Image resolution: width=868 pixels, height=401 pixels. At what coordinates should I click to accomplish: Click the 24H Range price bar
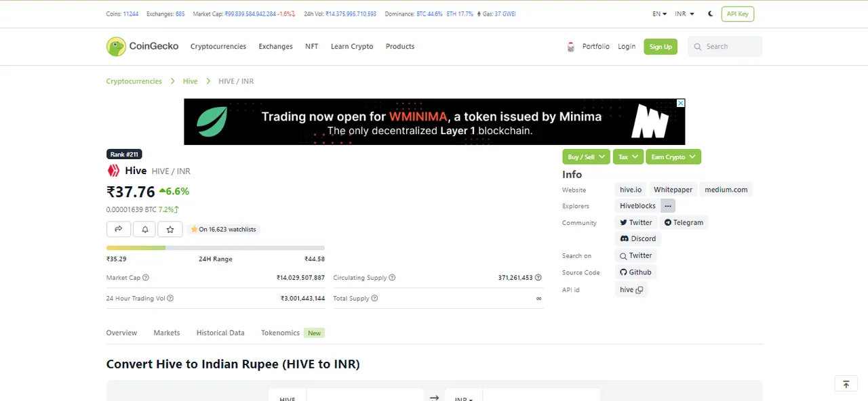(216, 248)
